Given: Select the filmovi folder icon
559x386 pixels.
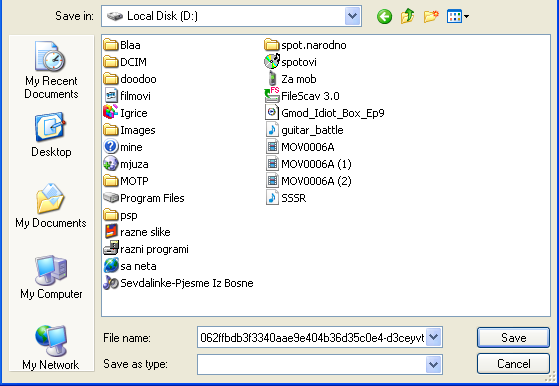Looking at the screenshot, I should pos(111,96).
